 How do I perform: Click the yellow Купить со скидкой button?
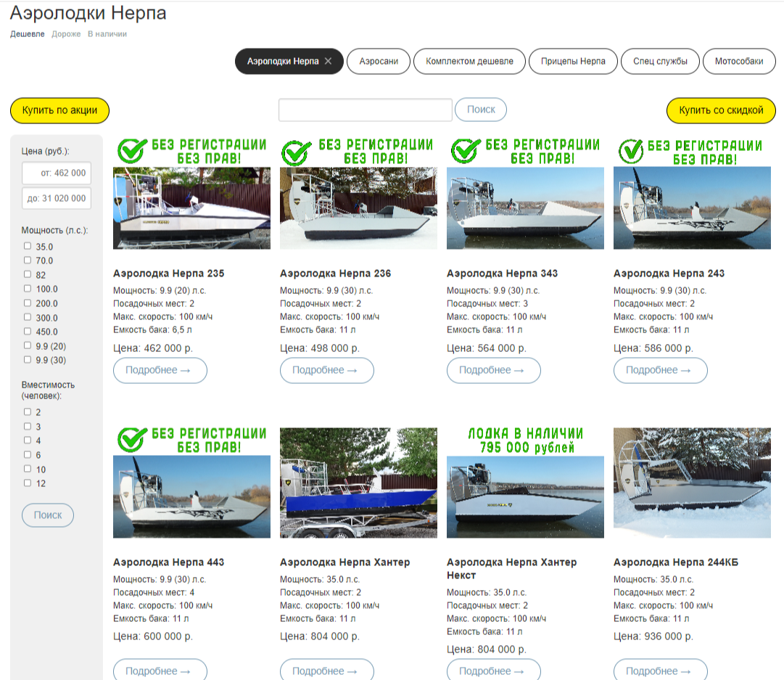pyautogui.click(x=721, y=110)
